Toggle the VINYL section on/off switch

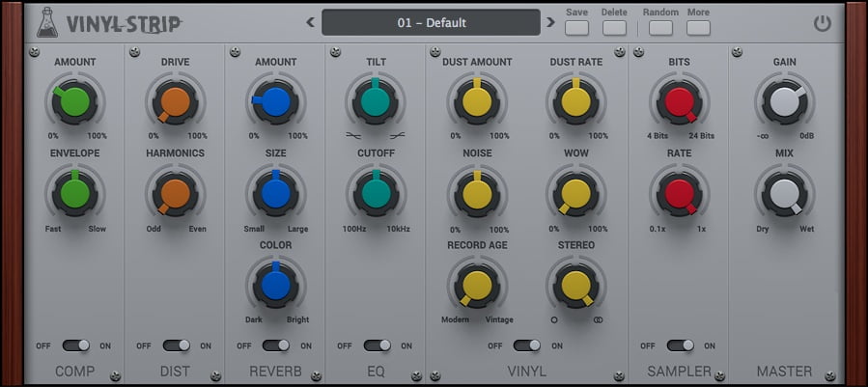(526, 346)
